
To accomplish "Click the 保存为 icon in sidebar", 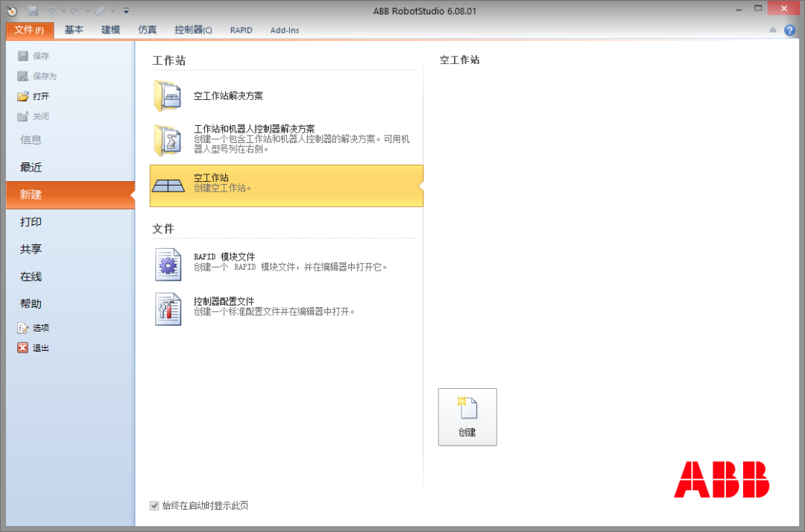I will (x=23, y=76).
